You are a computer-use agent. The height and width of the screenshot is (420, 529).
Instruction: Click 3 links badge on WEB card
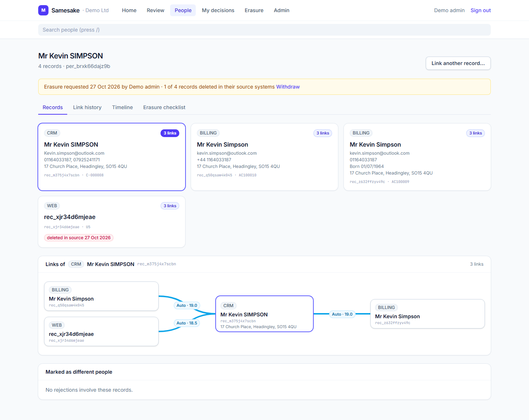tap(170, 206)
